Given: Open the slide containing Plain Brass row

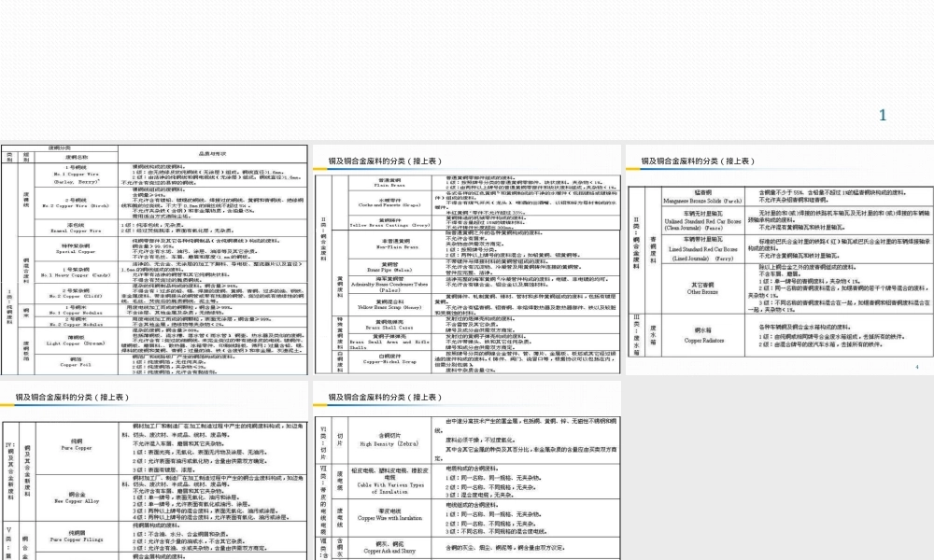Looking at the screenshot, I should pyautogui.click(x=467, y=259).
